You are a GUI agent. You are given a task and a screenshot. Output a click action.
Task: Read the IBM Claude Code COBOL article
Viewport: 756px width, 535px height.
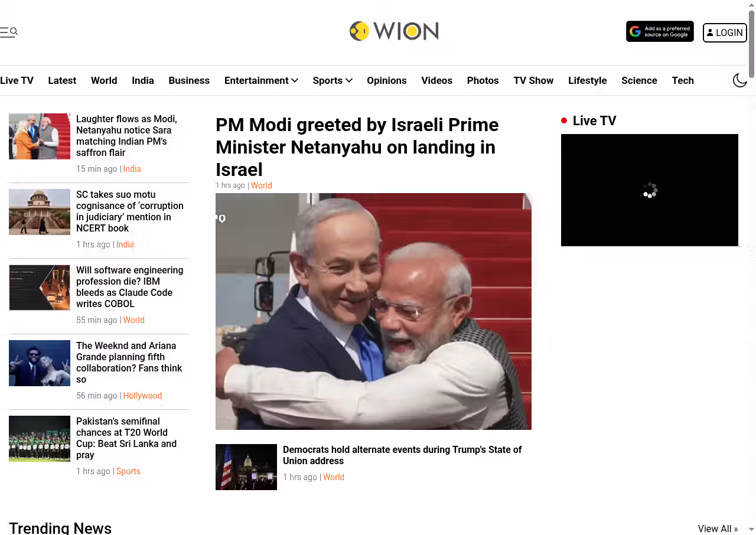(x=130, y=287)
